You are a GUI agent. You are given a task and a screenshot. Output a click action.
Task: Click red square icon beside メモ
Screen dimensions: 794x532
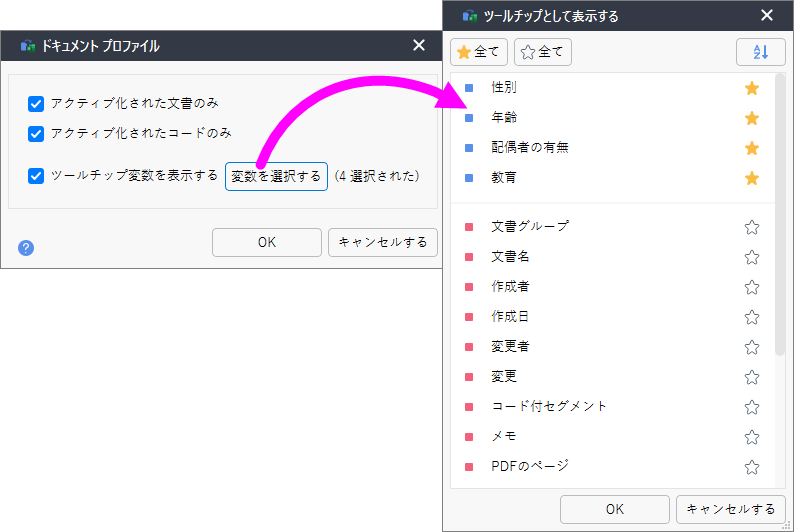pyautogui.click(x=469, y=437)
